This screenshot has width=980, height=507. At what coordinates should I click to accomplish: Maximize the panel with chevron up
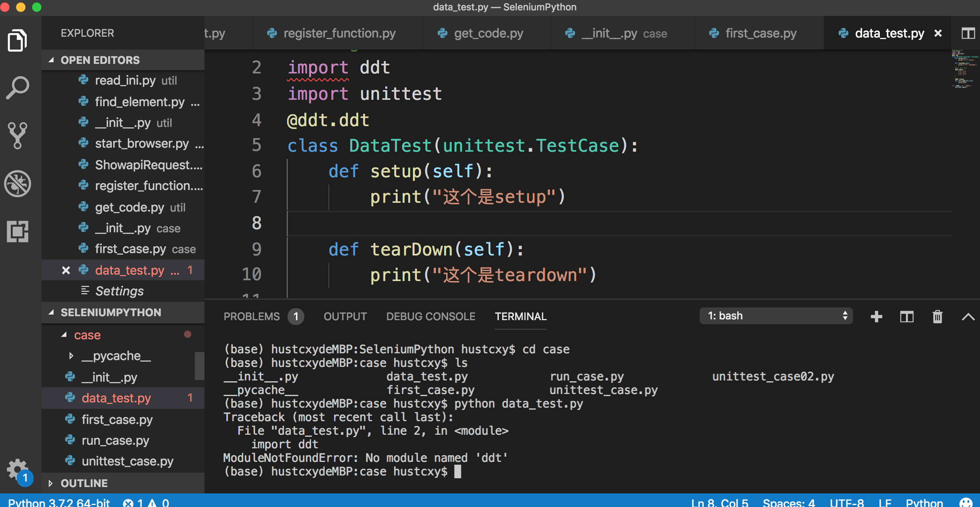968,317
